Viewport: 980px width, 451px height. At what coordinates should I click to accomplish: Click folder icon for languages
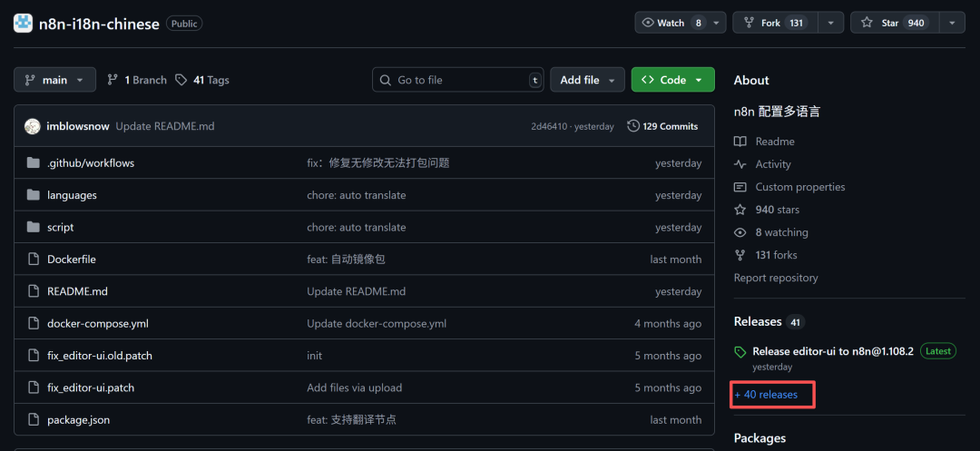coord(34,195)
